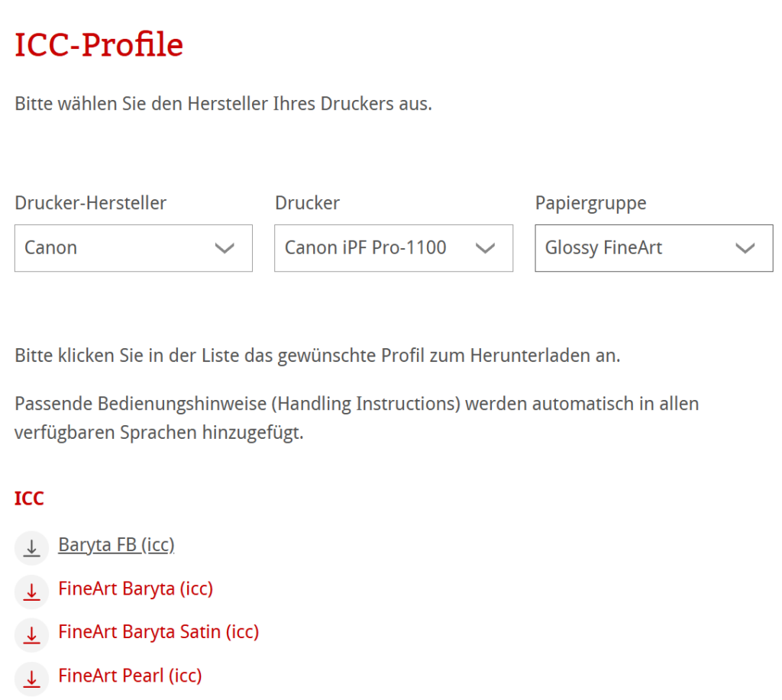Image resolution: width=782 pixels, height=700 pixels.
Task: Open the FineArt Pearl (icc) download link
Action: 130,676
